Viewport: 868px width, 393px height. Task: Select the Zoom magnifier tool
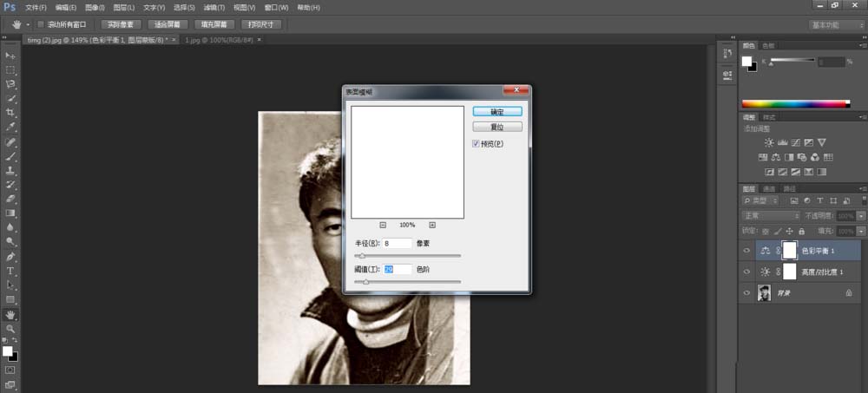[x=10, y=329]
